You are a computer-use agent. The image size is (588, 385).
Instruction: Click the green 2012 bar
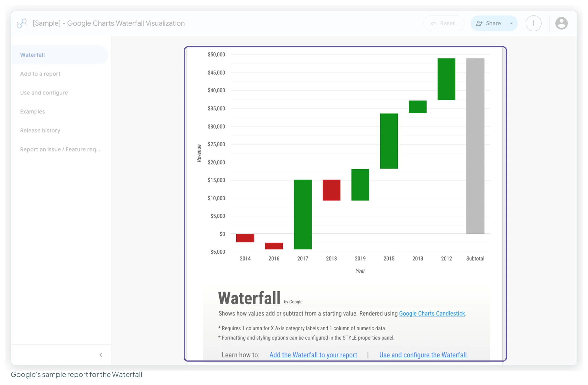pyautogui.click(x=446, y=79)
